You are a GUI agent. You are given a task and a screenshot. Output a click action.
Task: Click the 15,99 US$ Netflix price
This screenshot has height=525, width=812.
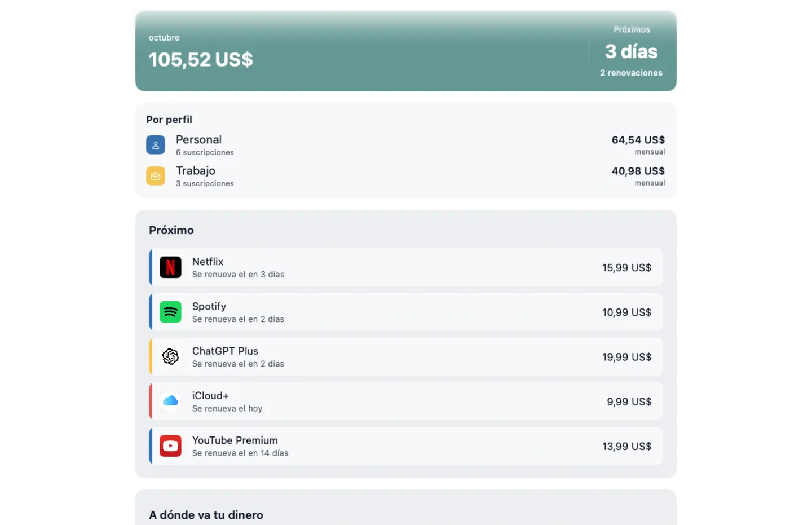click(x=626, y=267)
